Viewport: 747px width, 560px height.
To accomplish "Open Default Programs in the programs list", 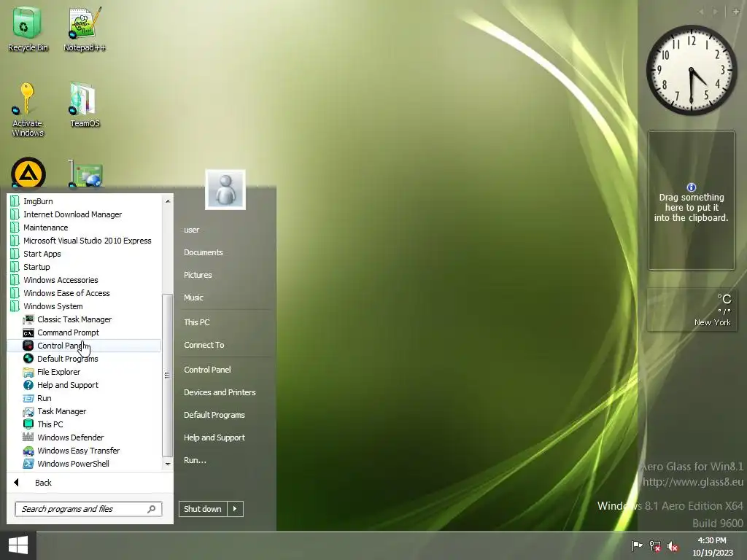I will (67, 359).
